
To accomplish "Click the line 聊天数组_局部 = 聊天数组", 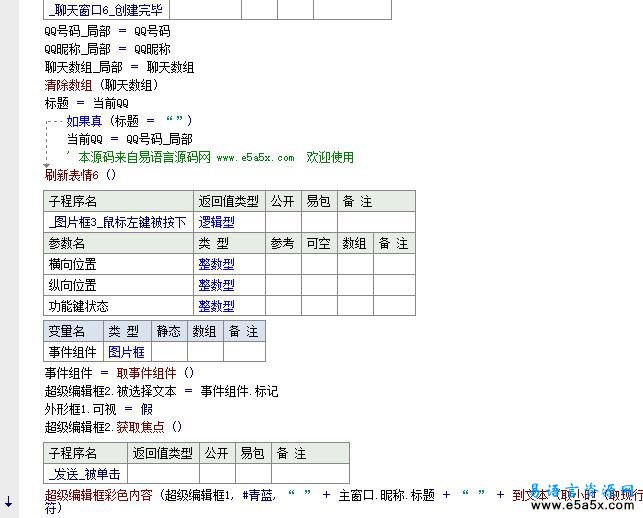I will [x=119, y=67].
